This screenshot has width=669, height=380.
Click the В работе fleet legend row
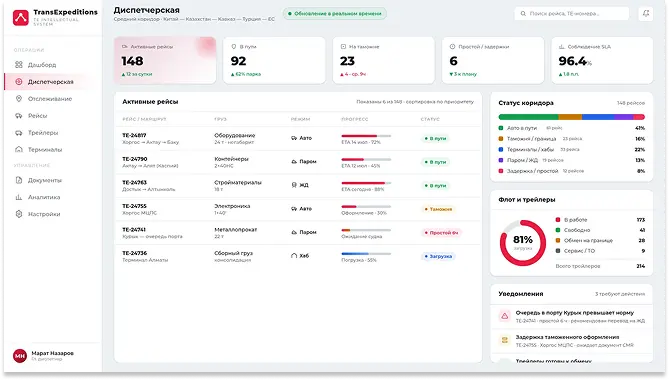point(600,220)
